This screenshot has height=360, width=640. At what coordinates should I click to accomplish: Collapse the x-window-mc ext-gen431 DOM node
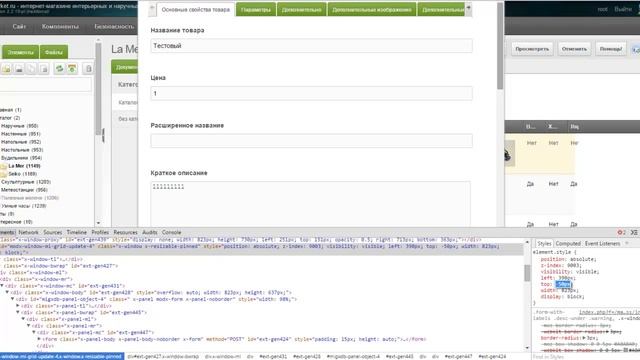(2, 286)
